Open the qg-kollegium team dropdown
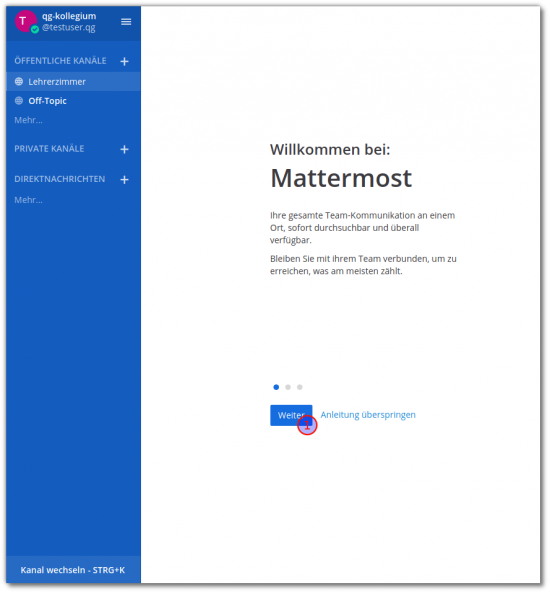 pos(69,16)
